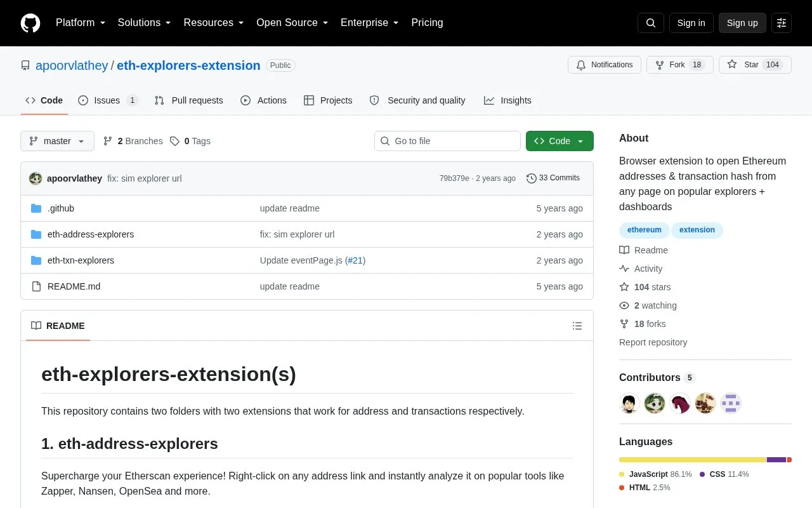Click the JavaScript language bar segment
Viewport: 812px width, 508px height.
pos(693,460)
